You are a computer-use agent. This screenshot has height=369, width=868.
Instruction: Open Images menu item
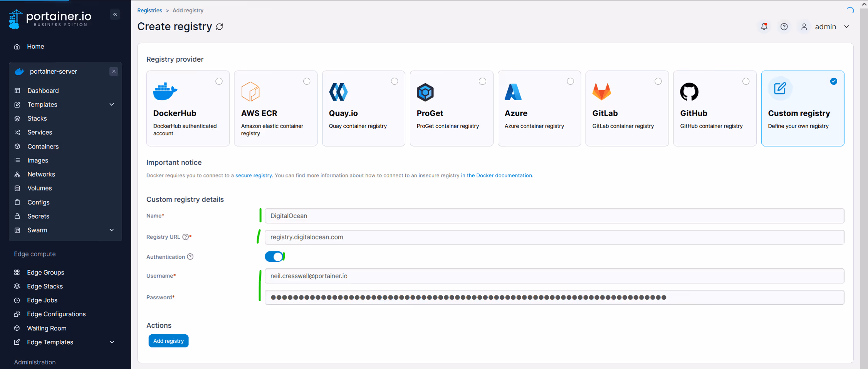tap(38, 160)
